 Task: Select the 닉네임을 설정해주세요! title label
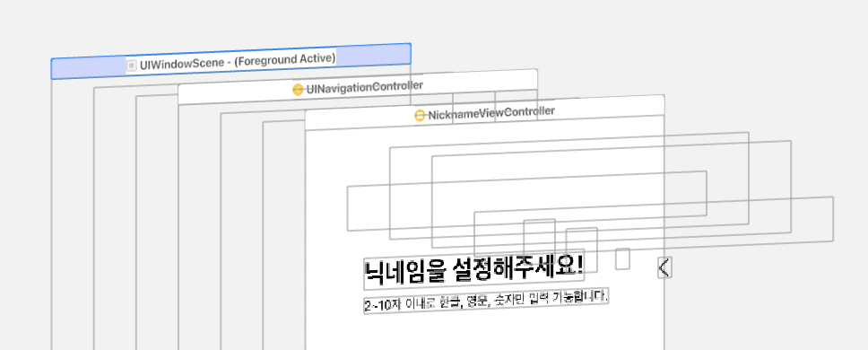pyautogui.click(x=473, y=269)
